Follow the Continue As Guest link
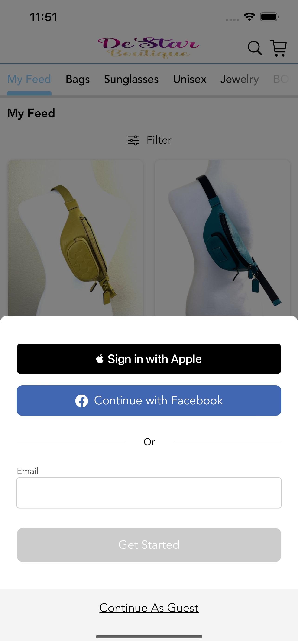 [x=149, y=608]
